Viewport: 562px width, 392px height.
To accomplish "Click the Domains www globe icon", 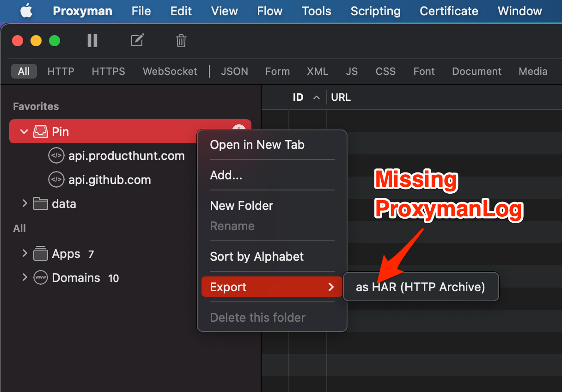I will (x=41, y=278).
